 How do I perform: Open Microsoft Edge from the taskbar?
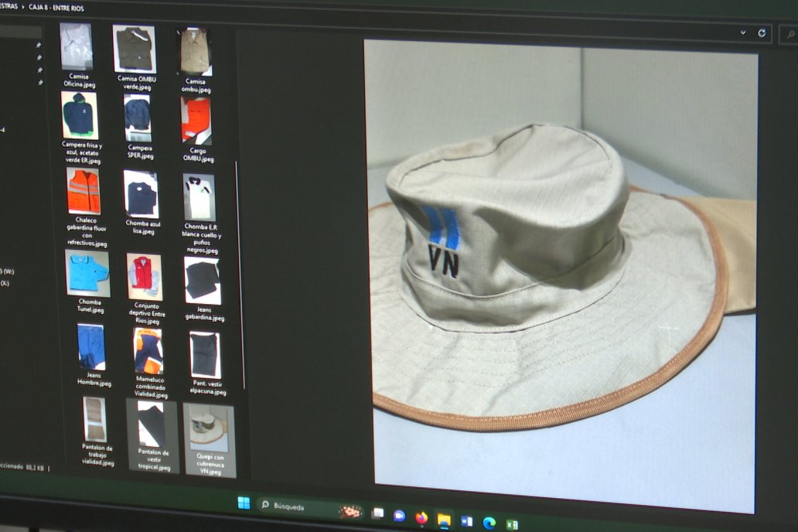[489, 523]
